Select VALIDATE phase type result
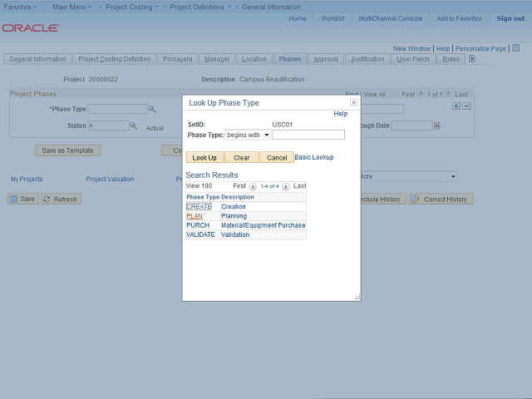This screenshot has height=399, width=532. coord(200,234)
